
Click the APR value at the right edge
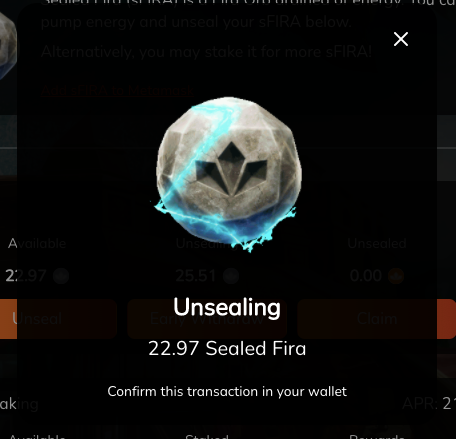(x=429, y=404)
